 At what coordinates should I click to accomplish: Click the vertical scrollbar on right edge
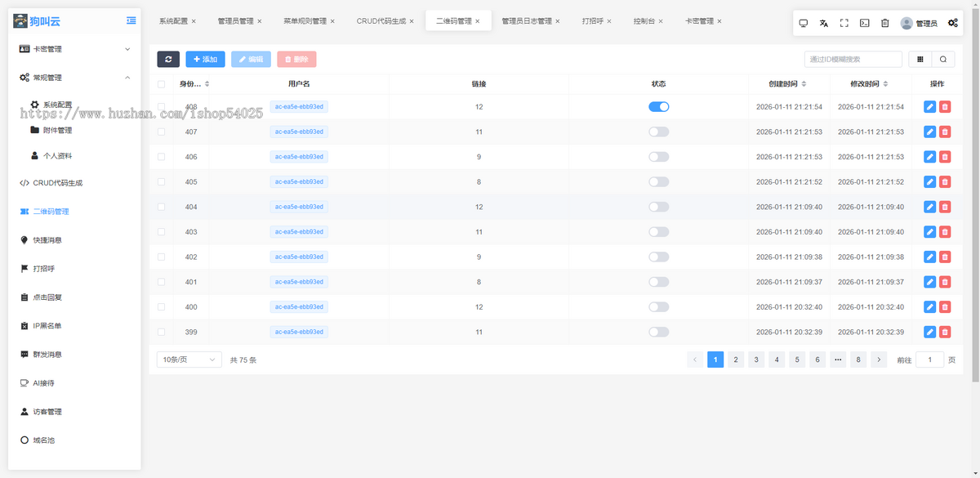[977, 196]
